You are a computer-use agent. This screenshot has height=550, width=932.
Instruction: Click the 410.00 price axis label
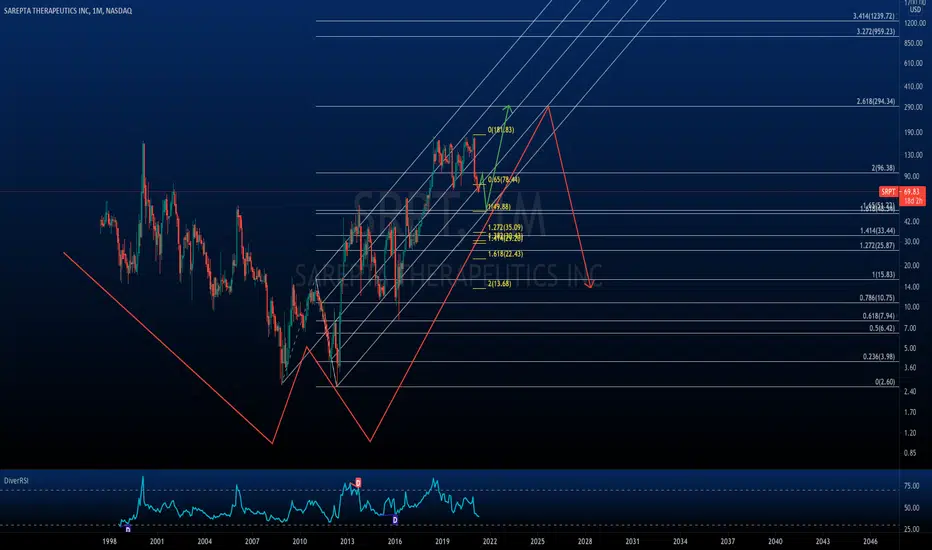point(914,87)
